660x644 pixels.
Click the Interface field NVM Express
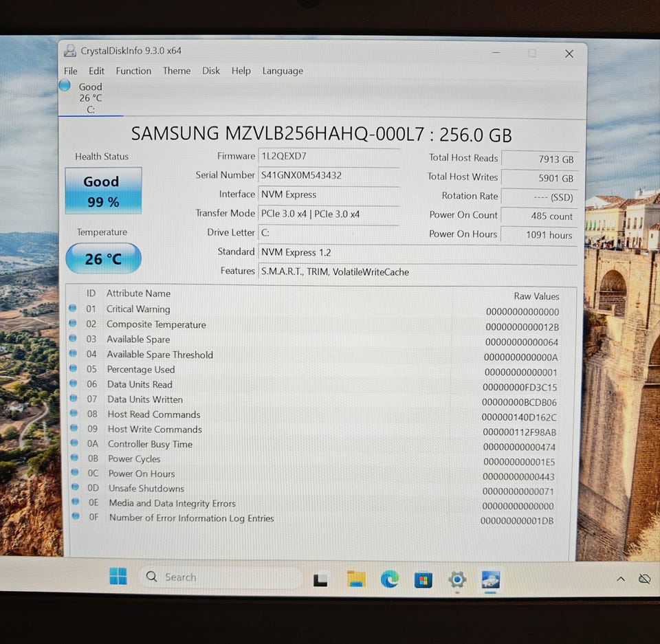(329, 195)
